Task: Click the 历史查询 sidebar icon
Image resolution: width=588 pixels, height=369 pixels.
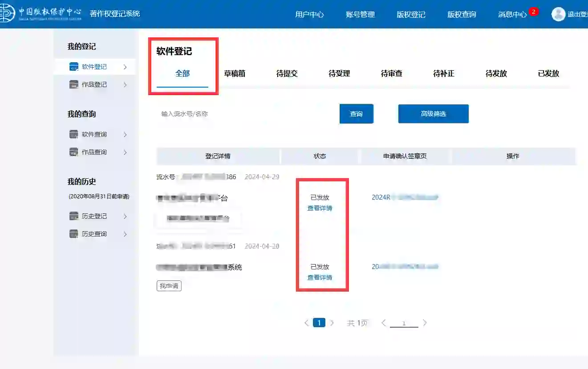Action: click(x=73, y=233)
